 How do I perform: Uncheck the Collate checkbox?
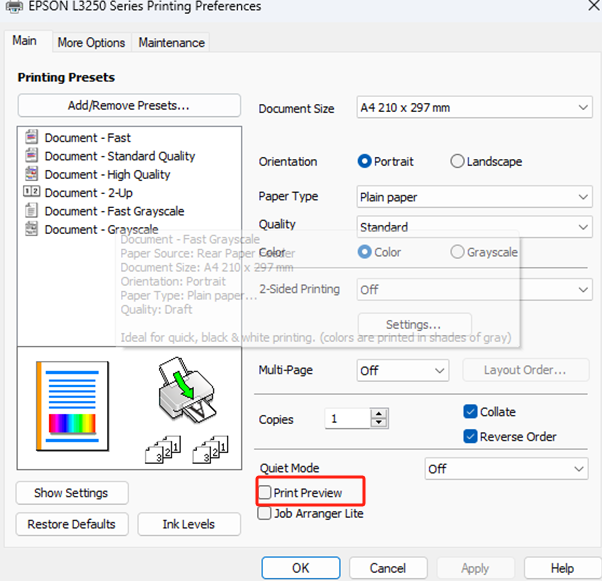point(470,412)
